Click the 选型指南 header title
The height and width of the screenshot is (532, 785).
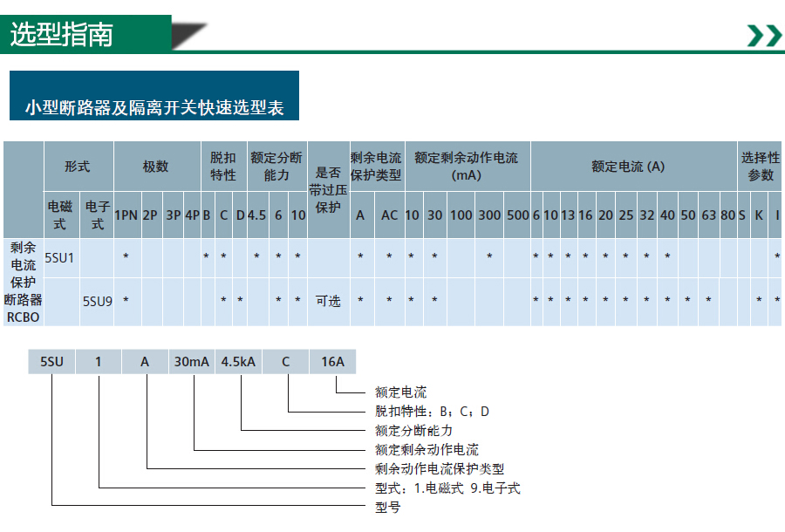point(62,35)
